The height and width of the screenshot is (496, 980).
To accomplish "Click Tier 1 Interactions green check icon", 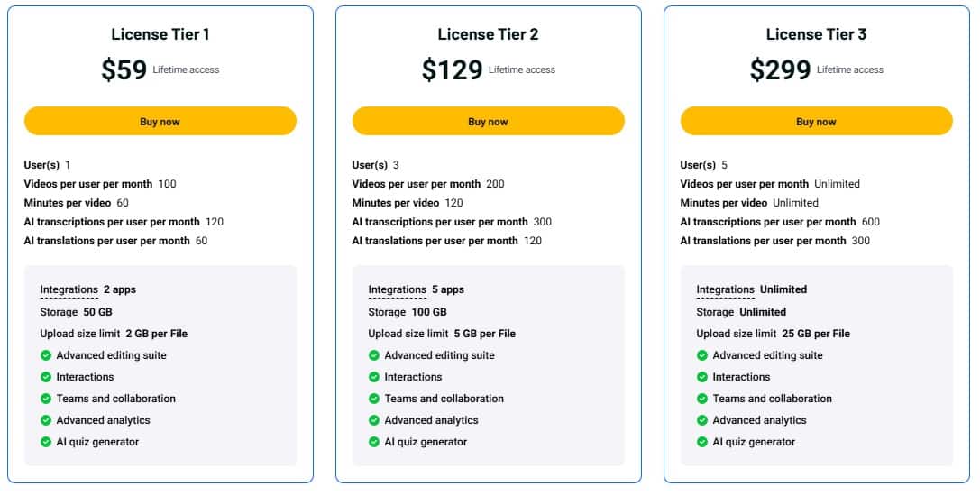I will pos(46,377).
